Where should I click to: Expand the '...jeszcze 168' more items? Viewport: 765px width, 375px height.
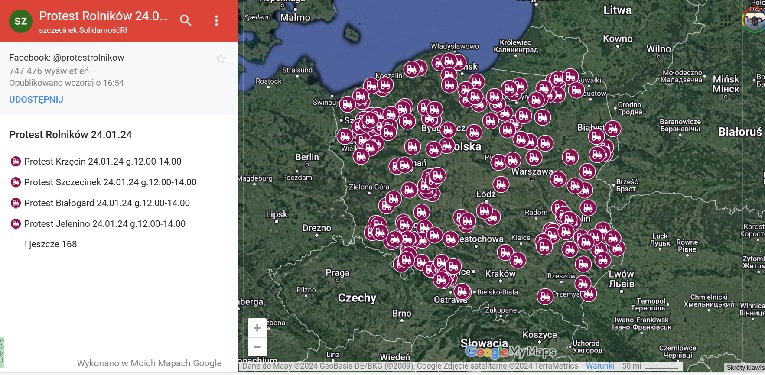pos(51,244)
